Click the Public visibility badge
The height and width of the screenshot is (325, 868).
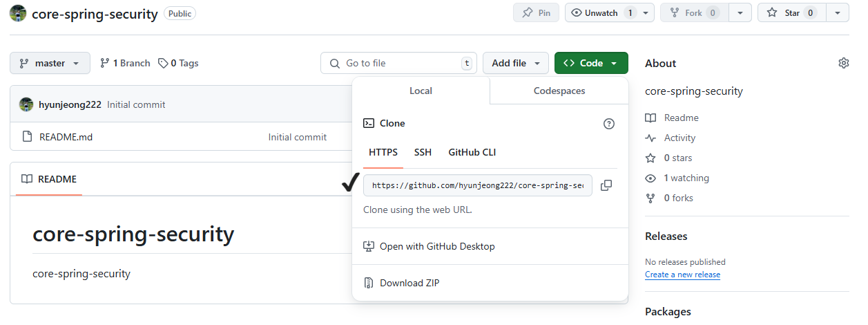coord(180,13)
